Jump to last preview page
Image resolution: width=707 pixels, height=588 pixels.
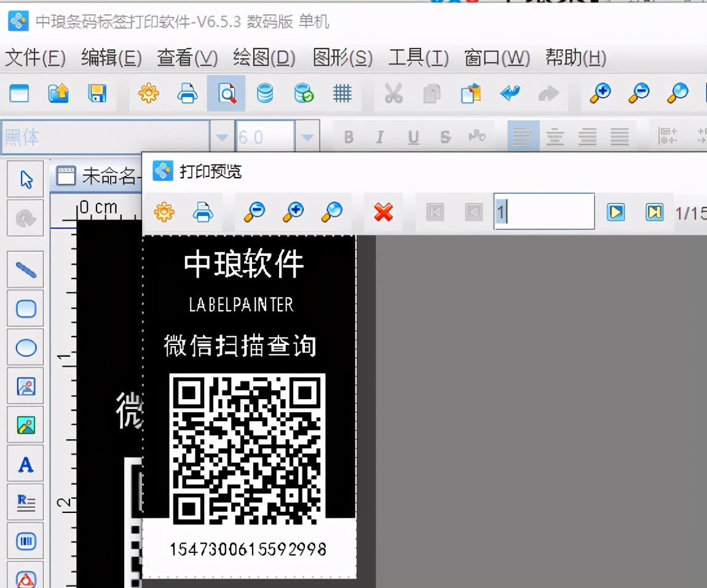coord(654,212)
